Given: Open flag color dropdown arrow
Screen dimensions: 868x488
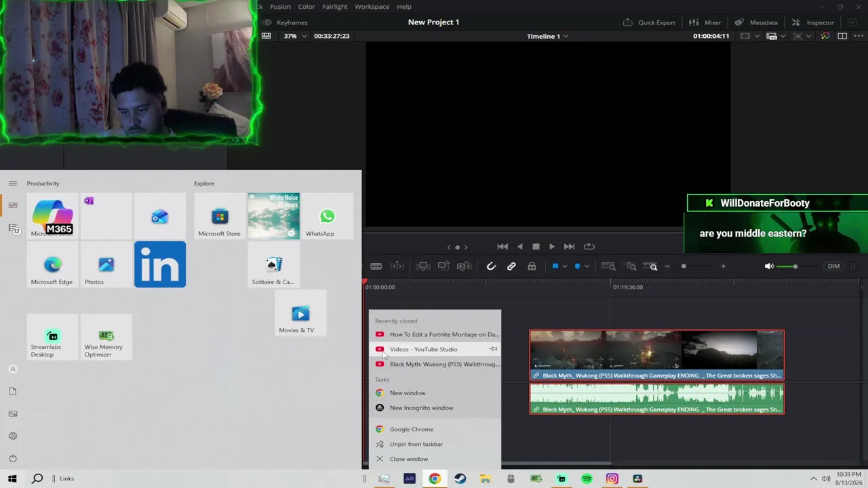Looking at the screenshot, I should pyautogui.click(x=564, y=266).
